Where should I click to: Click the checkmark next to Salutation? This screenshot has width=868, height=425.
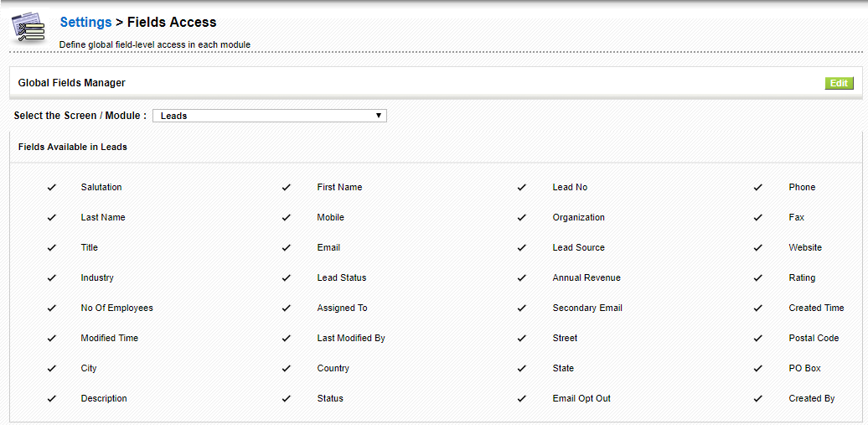pyautogui.click(x=52, y=187)
